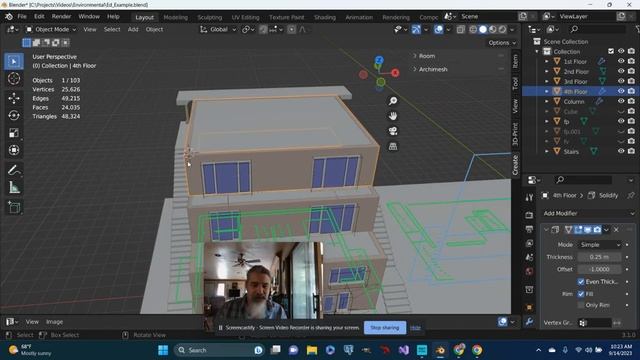
Task: Open the Global transform orientation dropdown
Action: click(218, 29)
